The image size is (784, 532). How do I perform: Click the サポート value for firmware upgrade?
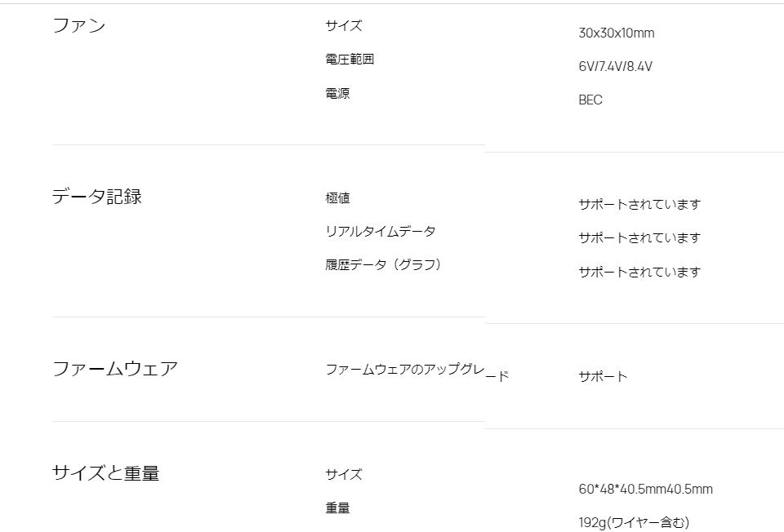pyautogui.click(x=603, y=377)
